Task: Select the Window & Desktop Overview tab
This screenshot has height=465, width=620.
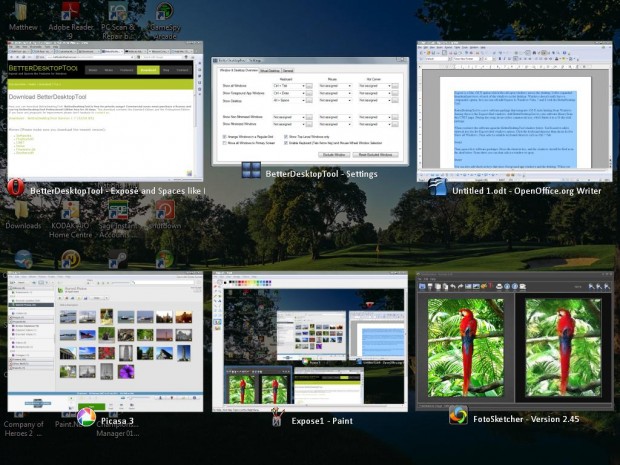Action: point(239,70)
